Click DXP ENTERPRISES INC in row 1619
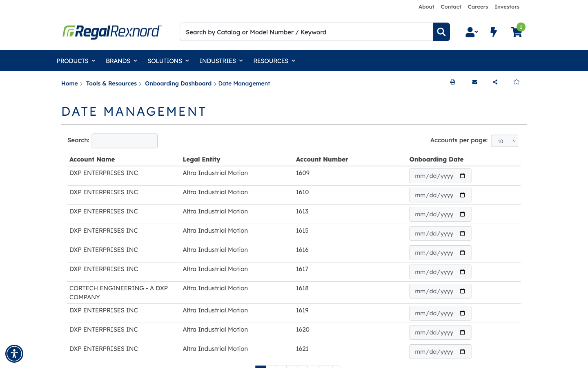Image resolution: width=588 pixels, height=368 pixels. coord(104,310)
